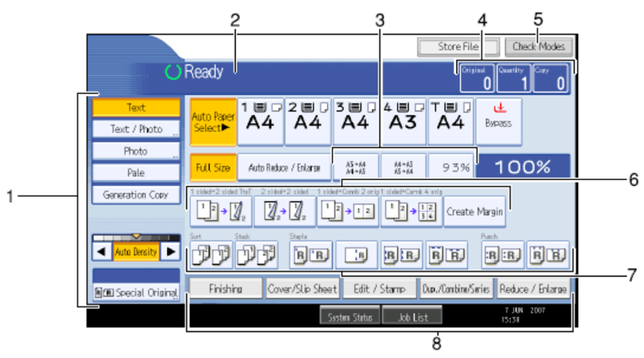
Task: Select the Sort finishing icon
Action: pos(211,255)
